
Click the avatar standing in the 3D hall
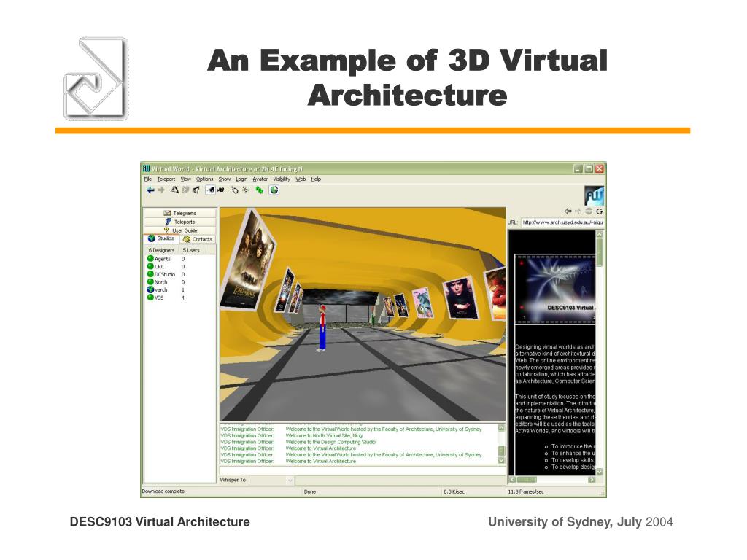(x=322, y=329)
